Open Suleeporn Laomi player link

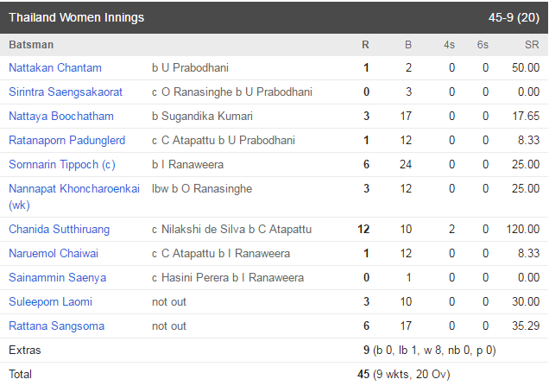(x=50, y=301)
